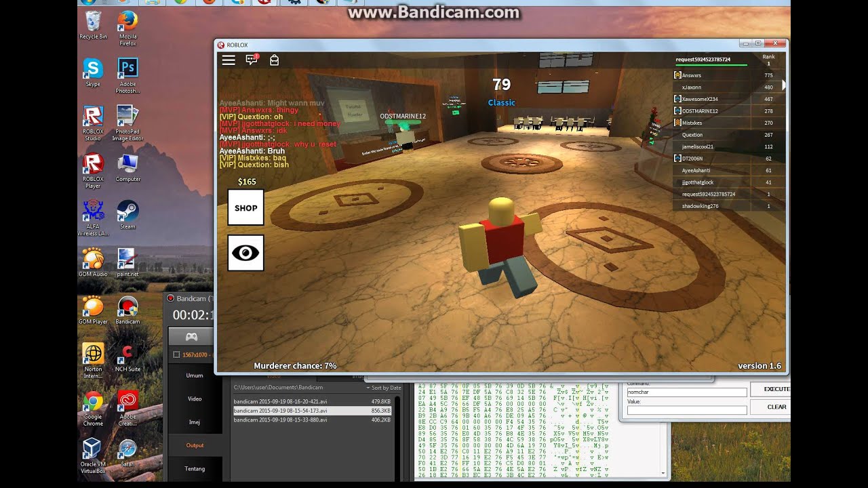Image resolution: width=868 pixels, height=488 pixels.
Task: Open Bandicam desktop shortcut
Action: pyautogui.click(x=127, y=310)
